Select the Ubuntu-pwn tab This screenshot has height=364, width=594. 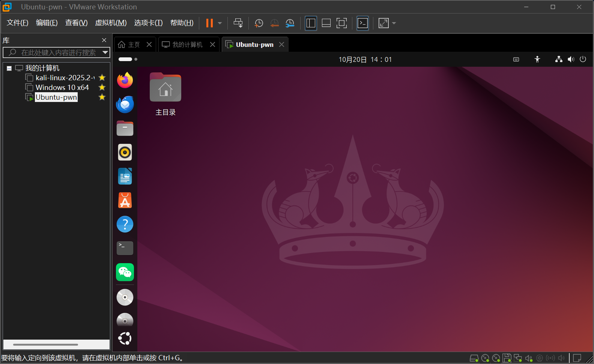250,45
